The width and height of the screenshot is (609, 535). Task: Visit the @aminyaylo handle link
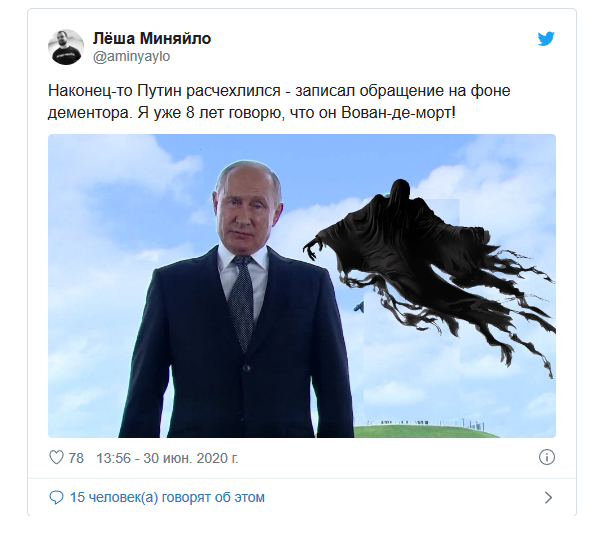click(x=131, y=57)
